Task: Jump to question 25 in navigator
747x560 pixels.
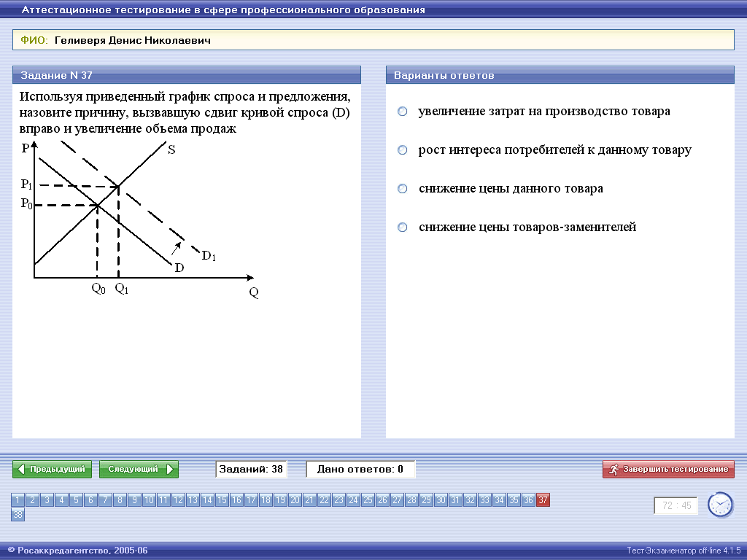Action: [368, 500]
